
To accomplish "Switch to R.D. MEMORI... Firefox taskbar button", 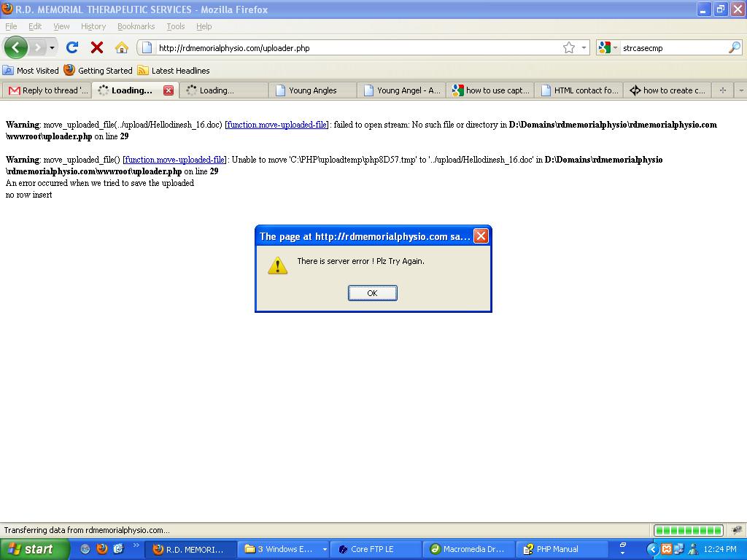I will coord(190,550).
